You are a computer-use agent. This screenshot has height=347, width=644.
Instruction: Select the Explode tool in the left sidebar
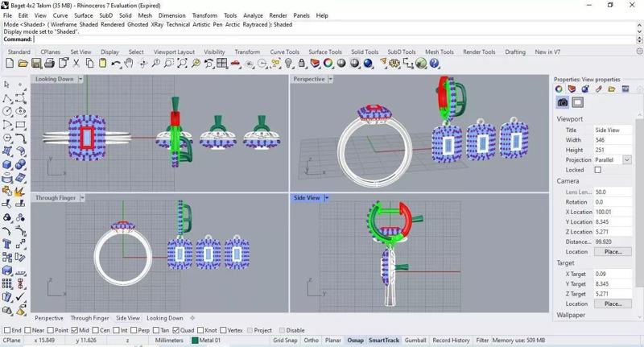click(x=20, y=191)
